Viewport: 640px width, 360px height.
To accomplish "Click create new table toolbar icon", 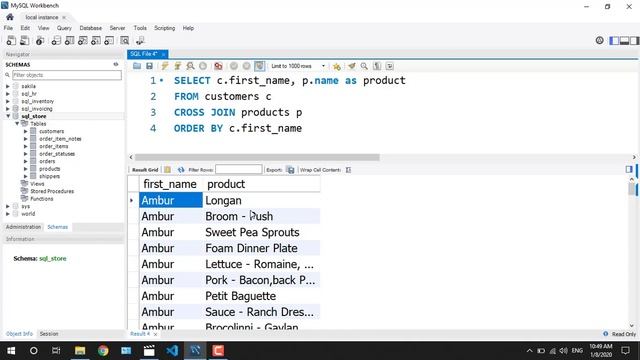I will pos(69,40).
